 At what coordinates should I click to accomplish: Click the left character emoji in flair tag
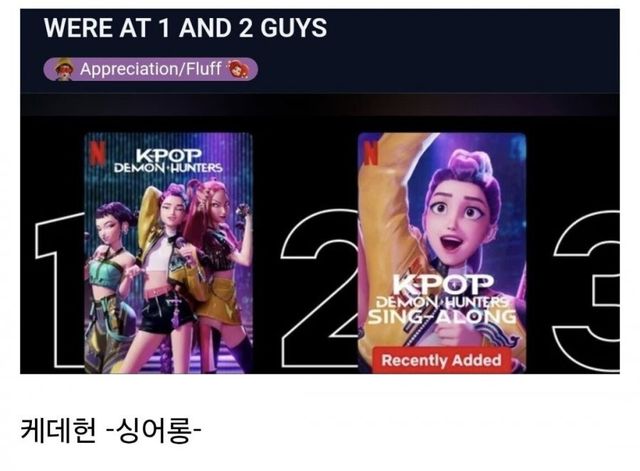pyautogui.click(x=63, y=69)
